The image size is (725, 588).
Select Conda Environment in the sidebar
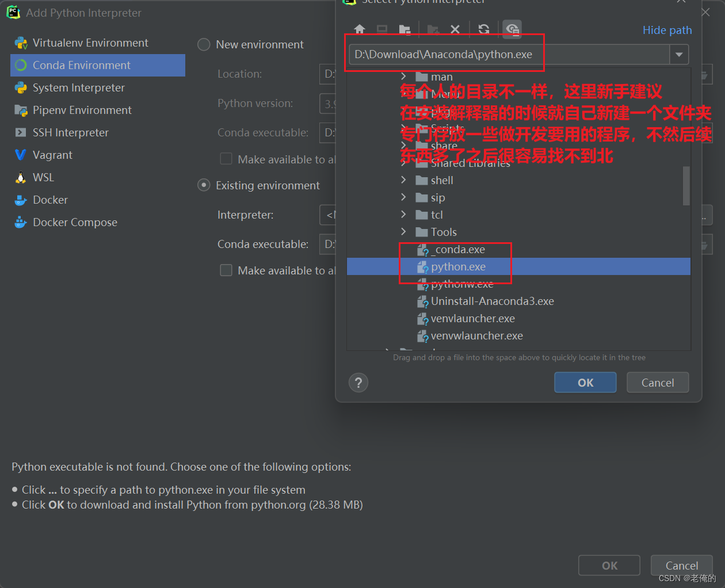[x=98, y=66]
